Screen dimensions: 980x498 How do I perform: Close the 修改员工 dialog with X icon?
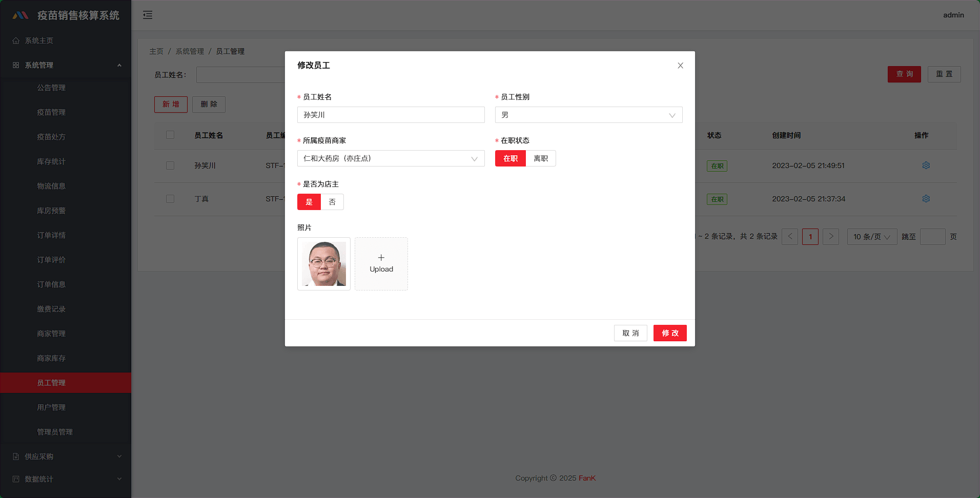[680, 66]
